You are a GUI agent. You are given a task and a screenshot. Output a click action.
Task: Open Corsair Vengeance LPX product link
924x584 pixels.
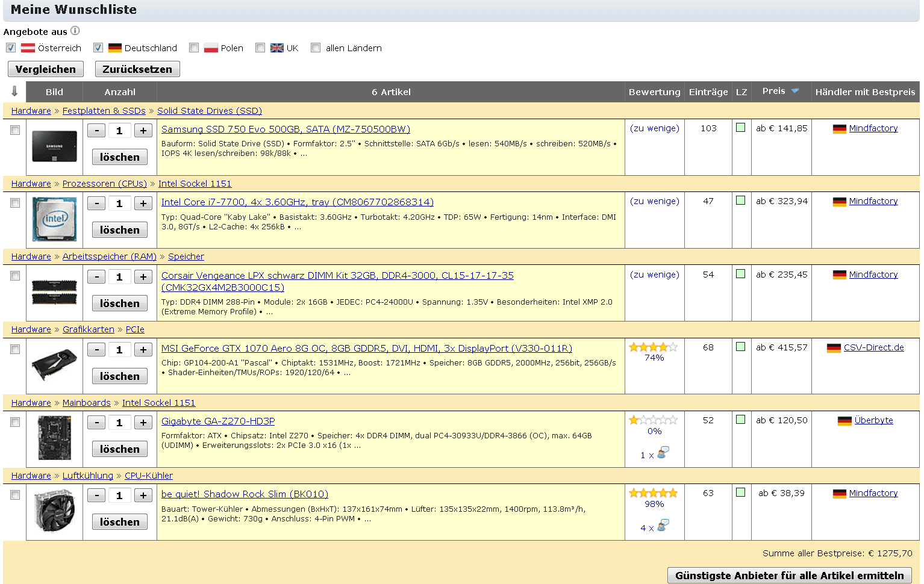(x=337, y=281)
